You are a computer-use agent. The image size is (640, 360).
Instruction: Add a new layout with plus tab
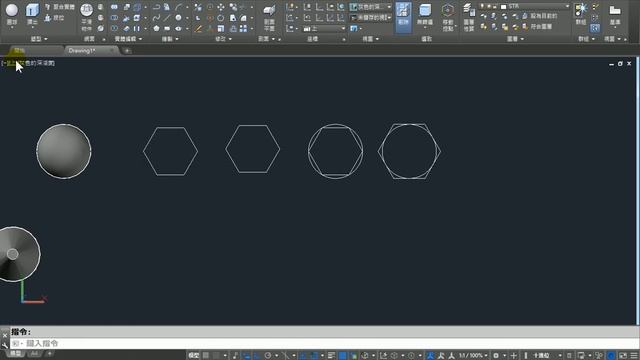49,353
